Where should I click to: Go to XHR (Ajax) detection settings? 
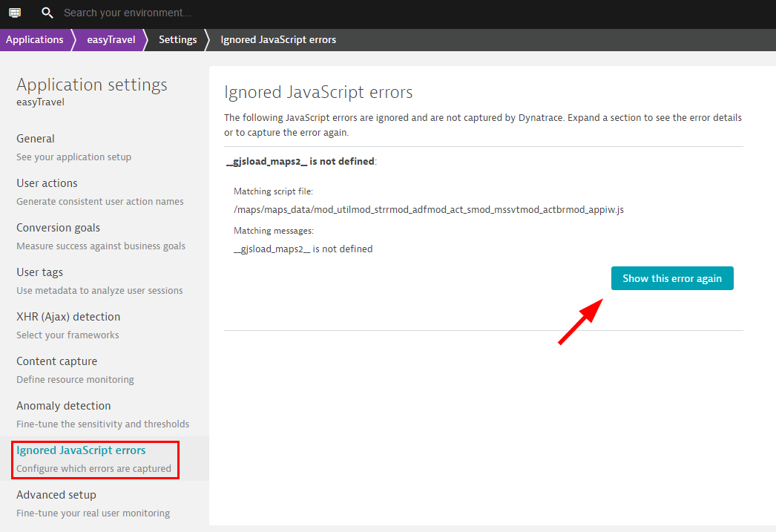68,317
